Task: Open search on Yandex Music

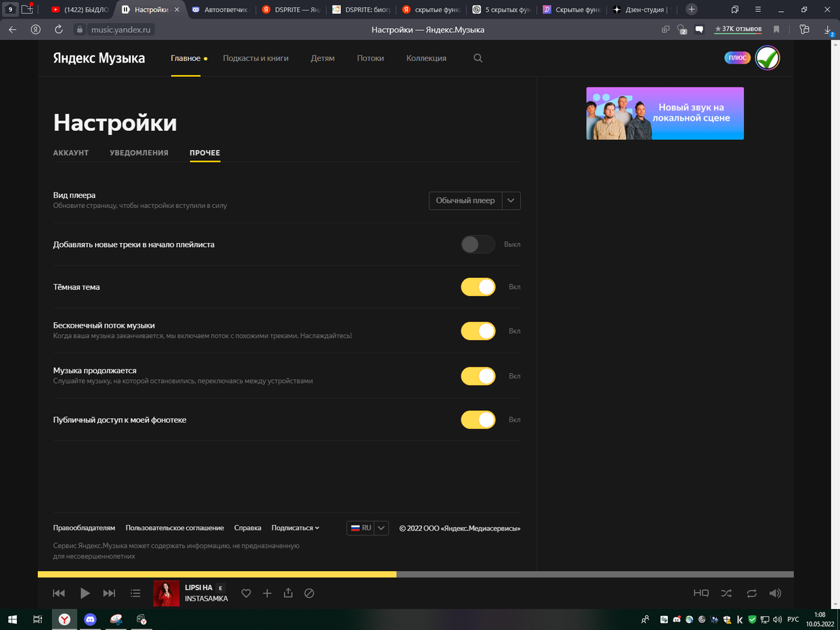Action: (477, 58)
